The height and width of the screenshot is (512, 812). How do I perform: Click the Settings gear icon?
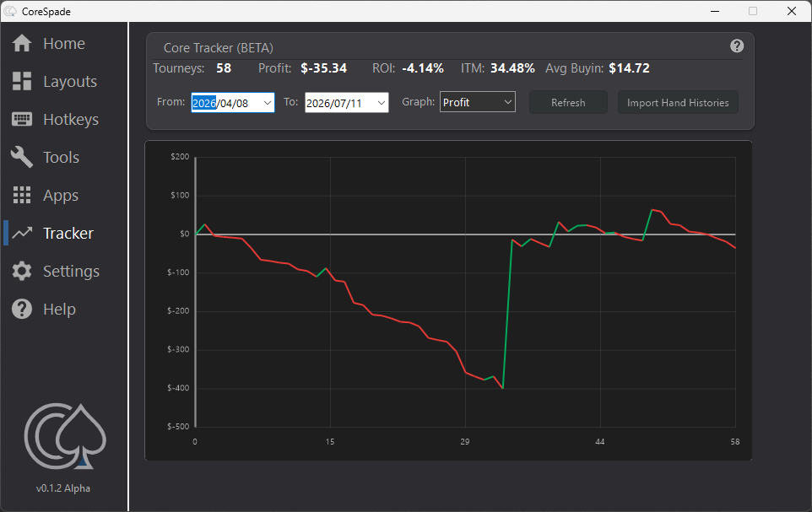22,271
